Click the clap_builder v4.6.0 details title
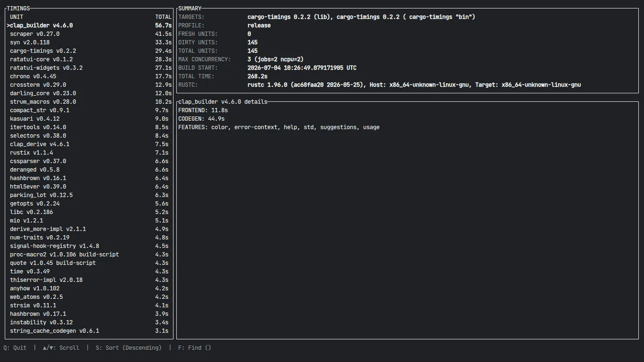This screenshot has height=362, width=644. pyautogui.click(x=223, y=102)
